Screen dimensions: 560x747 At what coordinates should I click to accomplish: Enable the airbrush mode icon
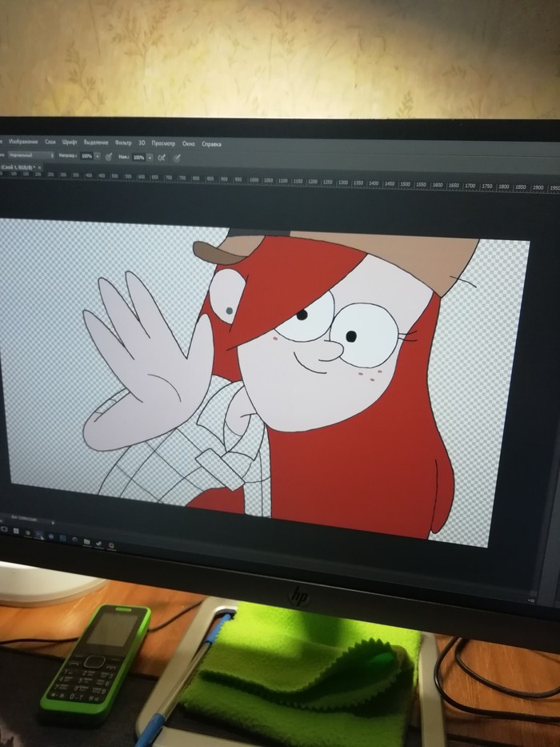(x=162, y=158)
